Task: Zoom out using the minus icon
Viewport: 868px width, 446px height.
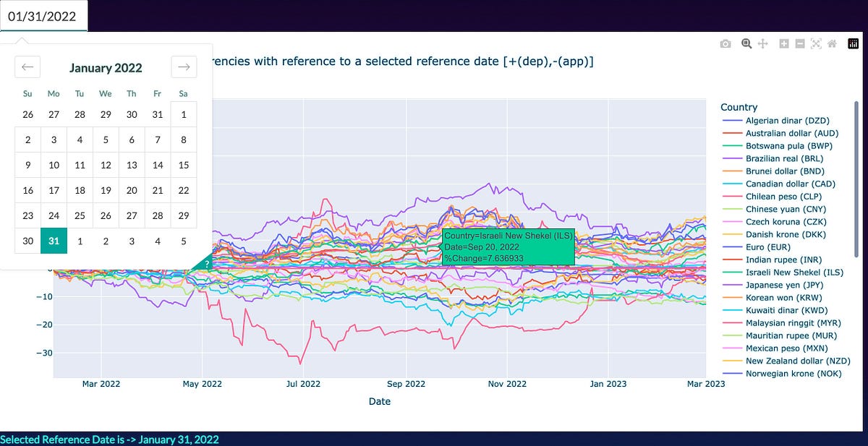Action: [x=800, y=44]
